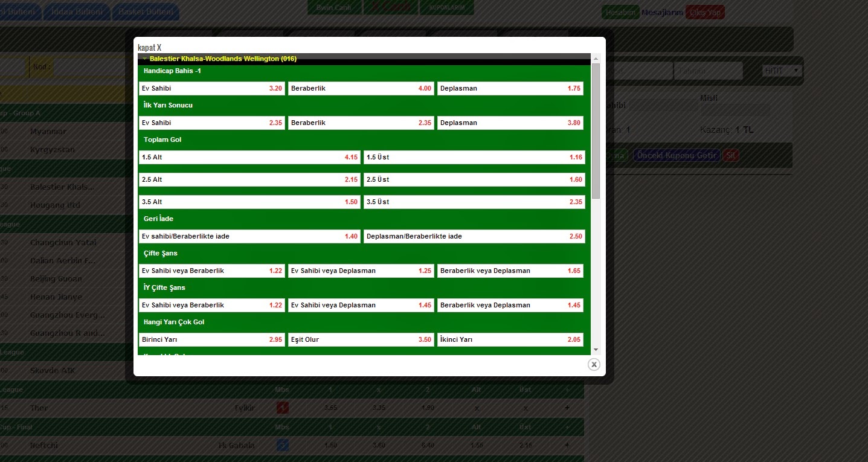This screenshot has width=868, height=462.
Task: Open the Bwin Canlı section
Action: coord(334,7)
